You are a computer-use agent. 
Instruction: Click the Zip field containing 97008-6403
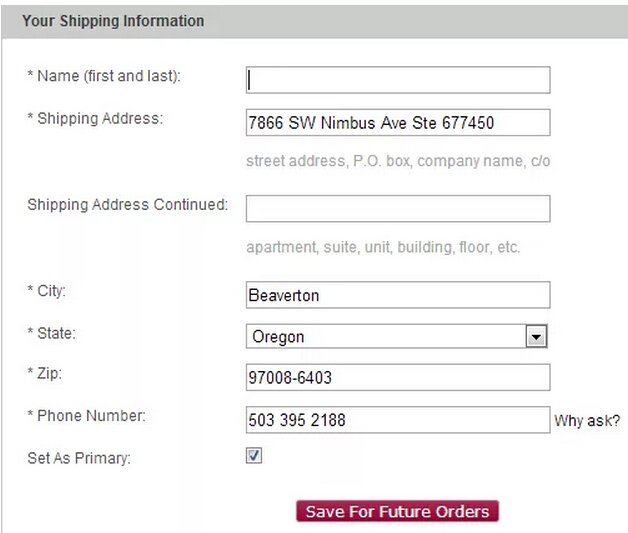[397, 377]
